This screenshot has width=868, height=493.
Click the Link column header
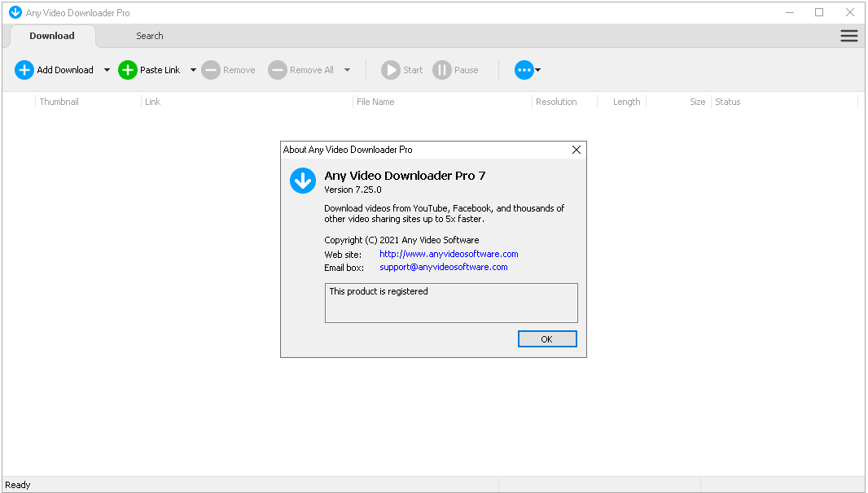point(247,102)
